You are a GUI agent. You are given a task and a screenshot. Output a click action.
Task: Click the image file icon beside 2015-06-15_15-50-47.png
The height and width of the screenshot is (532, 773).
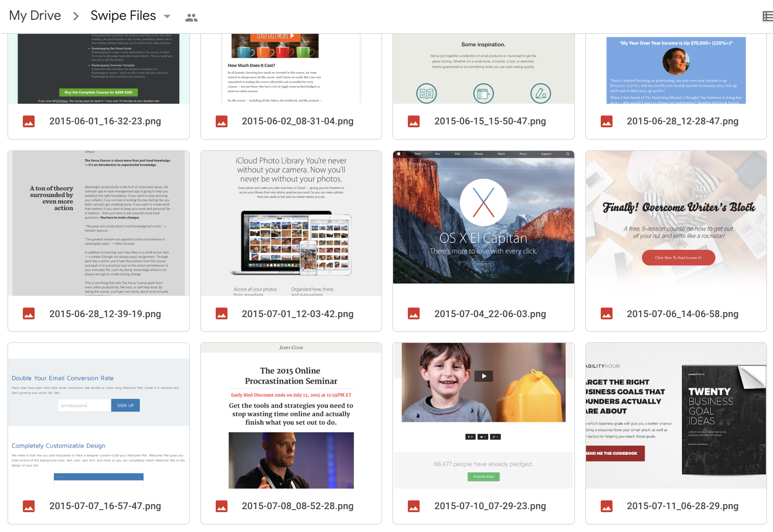click(x=414, y=121)
